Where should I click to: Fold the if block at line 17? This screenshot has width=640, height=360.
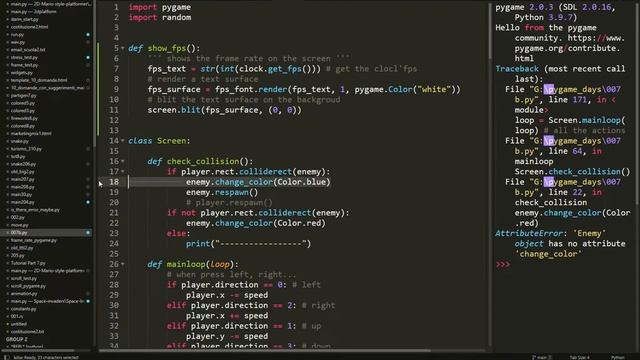point(122,172)
